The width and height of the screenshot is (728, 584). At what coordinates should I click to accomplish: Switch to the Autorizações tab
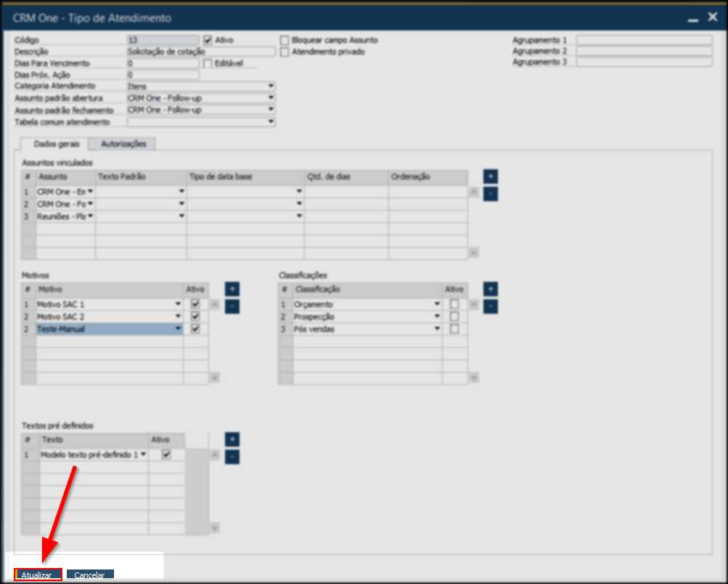pyautogui.click(x=123, y=144)
